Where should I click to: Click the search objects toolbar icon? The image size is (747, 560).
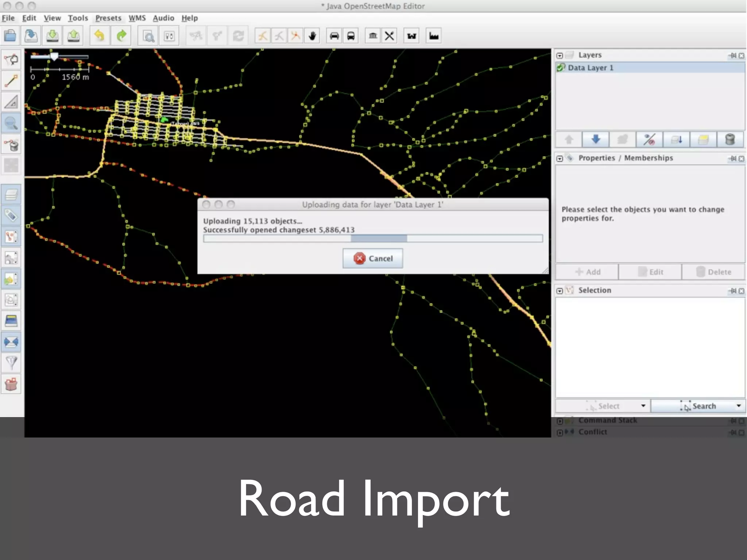point(148,36)
